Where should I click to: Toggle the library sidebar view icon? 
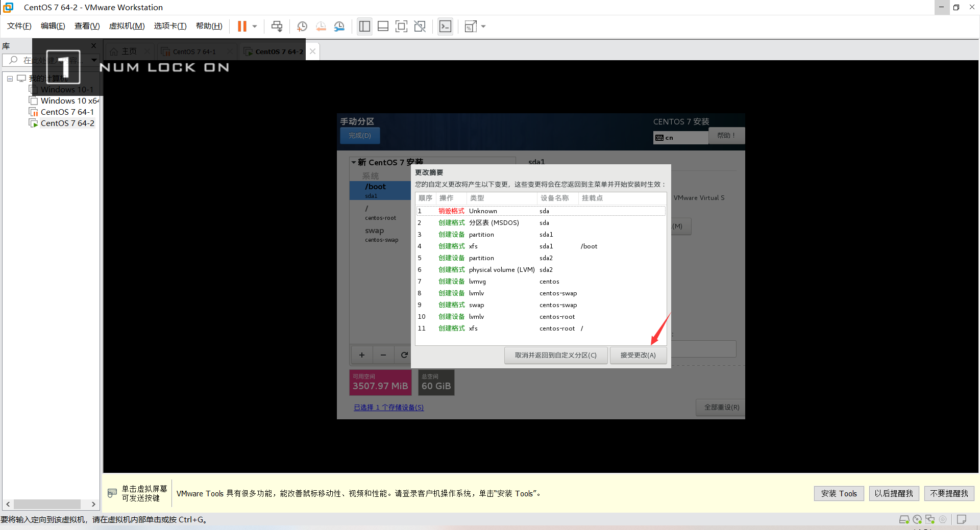coord(364,27)
